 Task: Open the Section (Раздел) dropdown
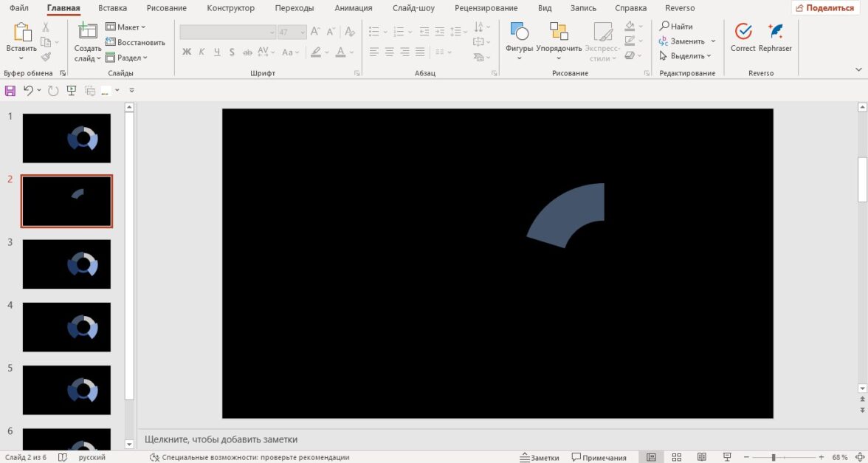[x=127, y=58]
